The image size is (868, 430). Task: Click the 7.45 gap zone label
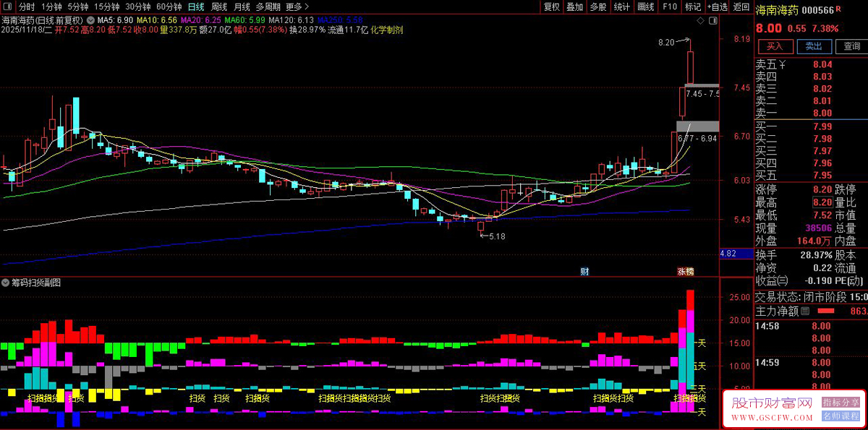click(x=702, y=94)
